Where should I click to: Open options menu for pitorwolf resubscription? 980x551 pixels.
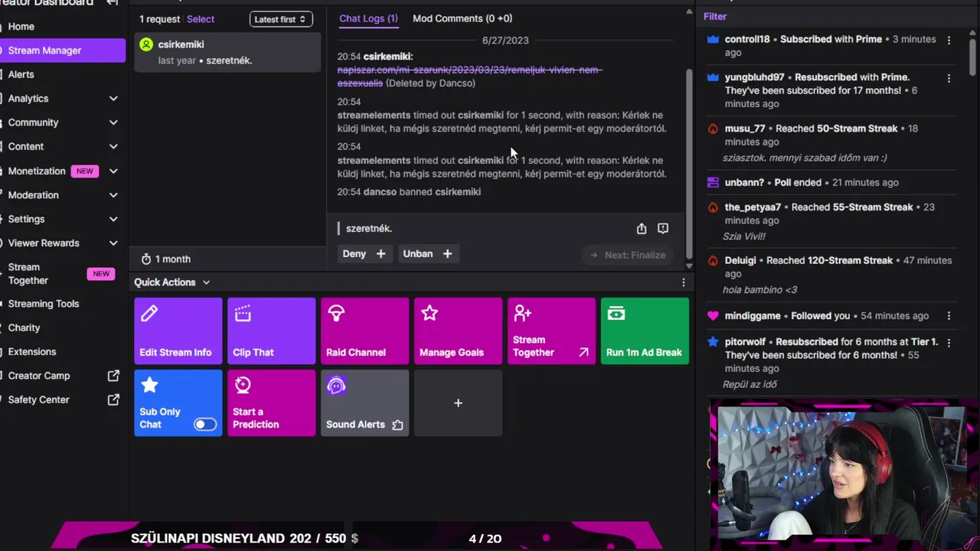click(949, 343)
